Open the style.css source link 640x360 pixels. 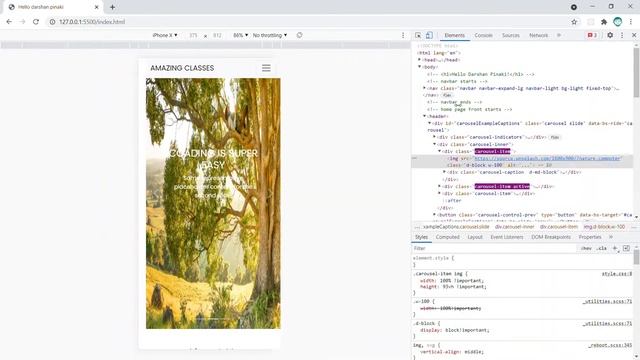point(616,274)
